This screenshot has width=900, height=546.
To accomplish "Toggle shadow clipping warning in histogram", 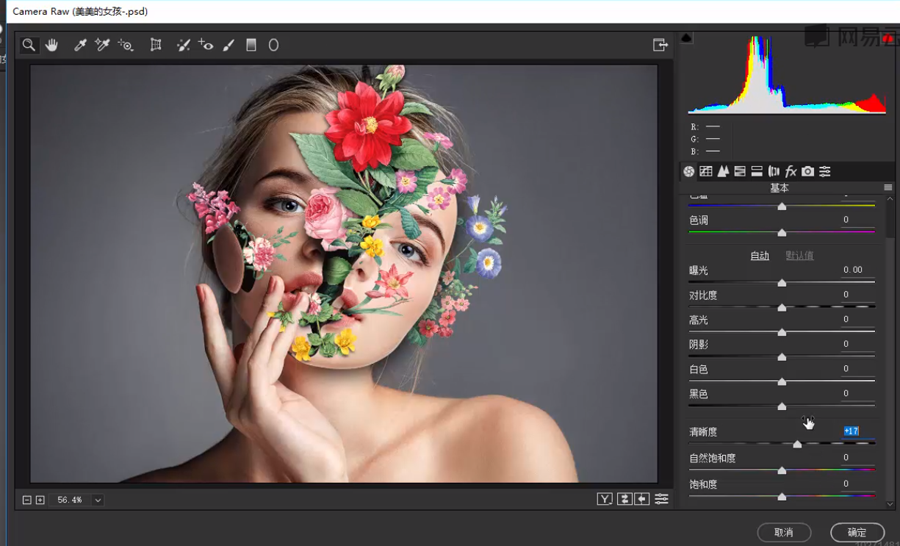I will pyautogui.click(x=687, y=38).
